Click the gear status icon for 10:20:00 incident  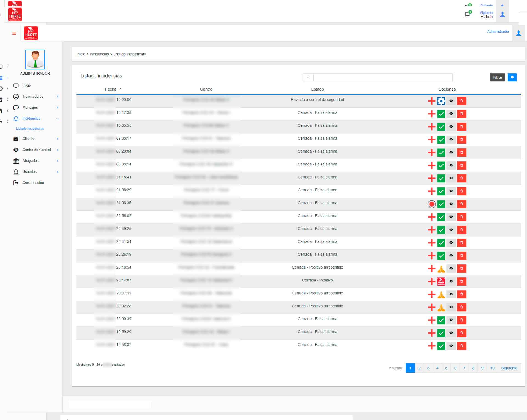coord(441,101)
